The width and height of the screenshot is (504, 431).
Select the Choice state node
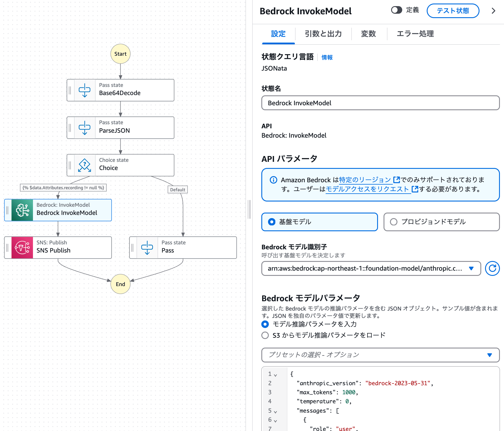[120, 165]
